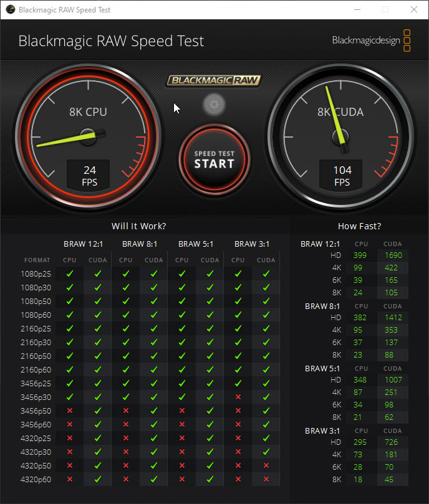The image size is (429, 504).
Task: Click BRAW 5:1 6K CPU value 34
Action: (x=357, y=405)
